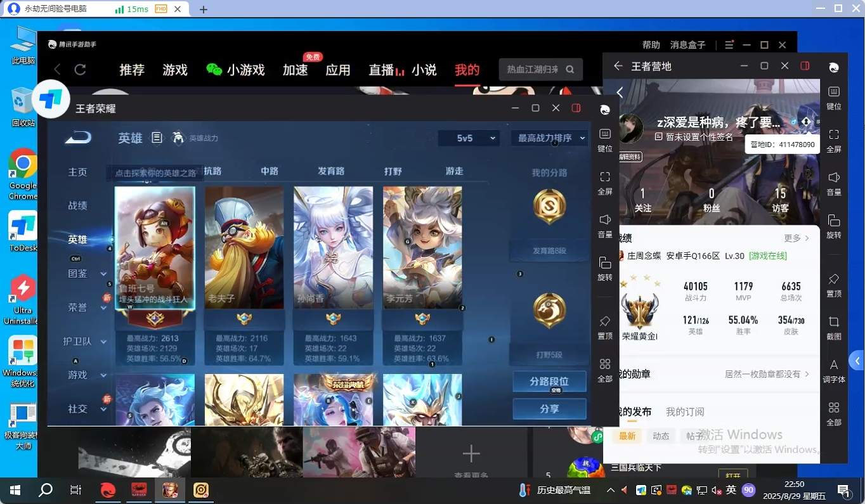The width and height of the screenshot is (865, 504).
Task: Expand the 游戏 sidebar item chevron
Action: click(103, 375)
